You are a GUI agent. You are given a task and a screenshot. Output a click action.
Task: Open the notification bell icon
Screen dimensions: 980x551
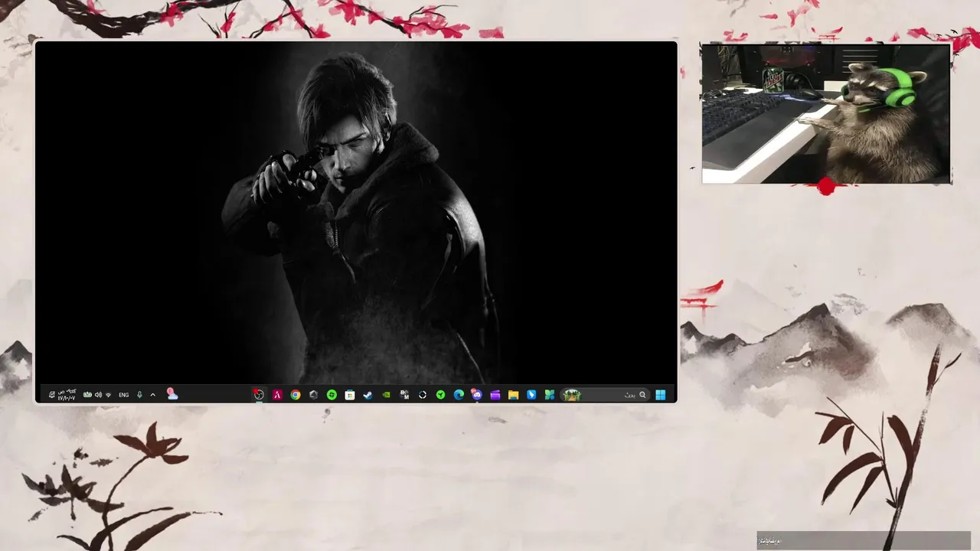click(51, 395)
